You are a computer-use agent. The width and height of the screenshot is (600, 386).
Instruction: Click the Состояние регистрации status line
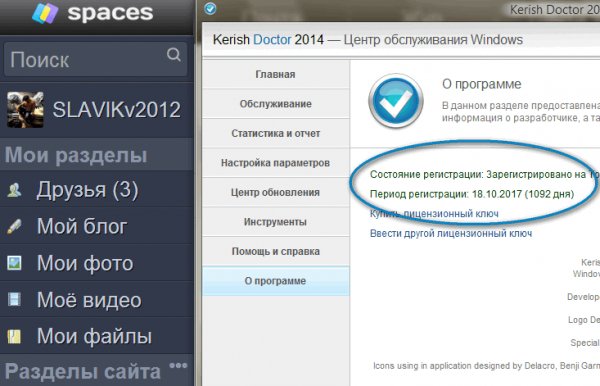point(484,174)
